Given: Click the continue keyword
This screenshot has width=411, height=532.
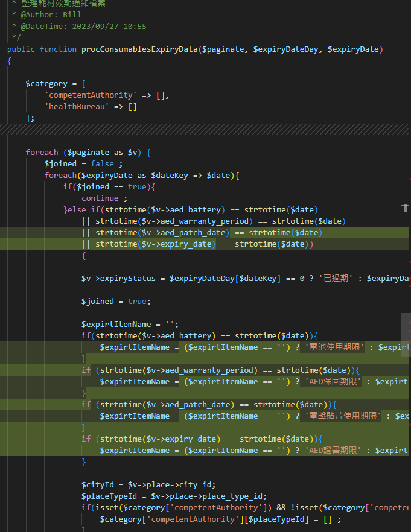Looking at the screenshot, I should 100,198.
